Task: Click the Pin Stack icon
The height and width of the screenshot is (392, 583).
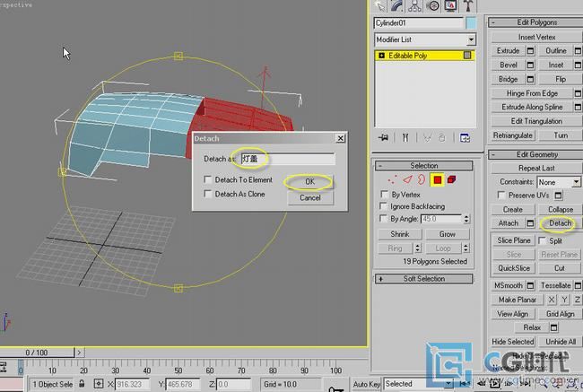Action: pyautogui.click(x=383, y=138)
